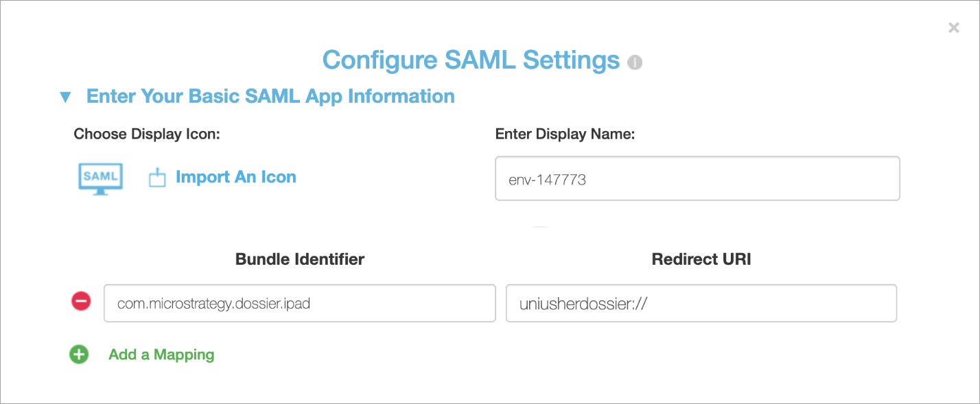Click the SAML monitor display icon
The height and width of the screenshot is (404, 980).
click(100, 178)
